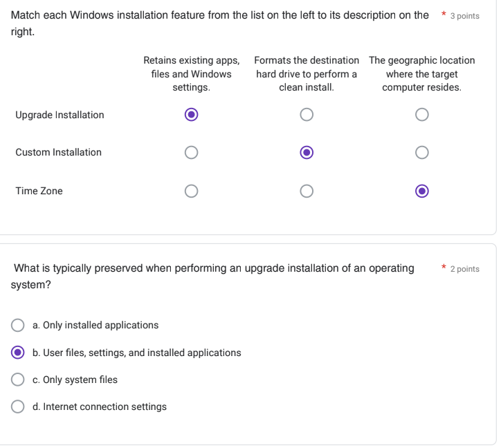Click the 'Custom Installation' row label
The height and width of the screenshot is (448, 501).
[58, 152]
